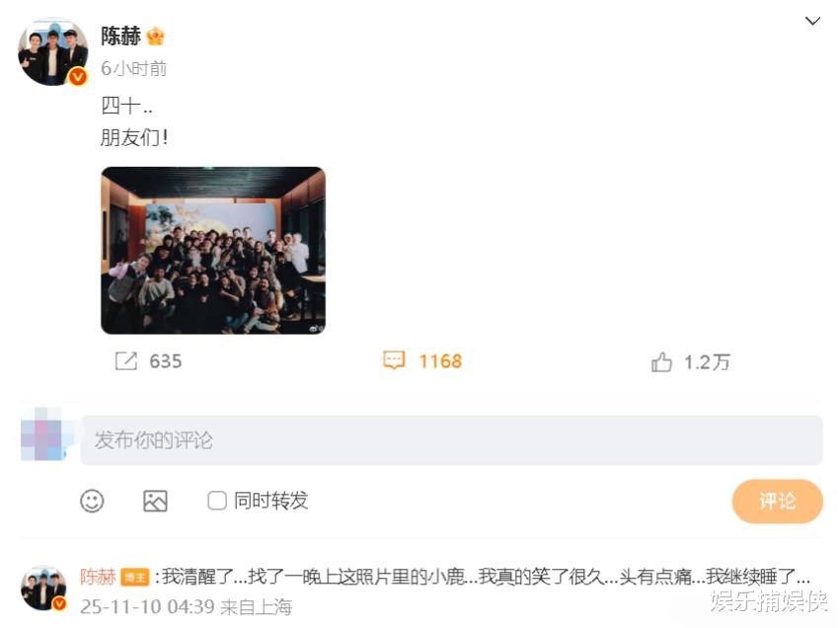Click the insert image icon
Image resolution: width=840 pixels, height=628 pixels.
coord(155,501)
